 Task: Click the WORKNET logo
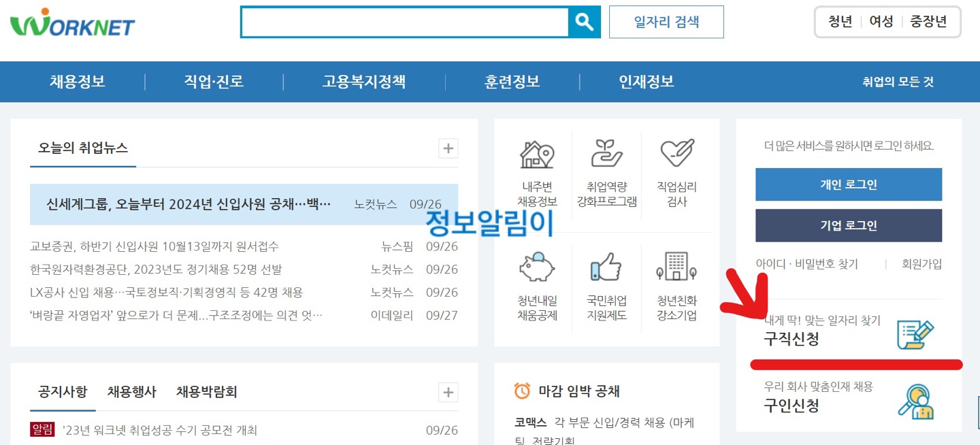click(x=71, y=22)
